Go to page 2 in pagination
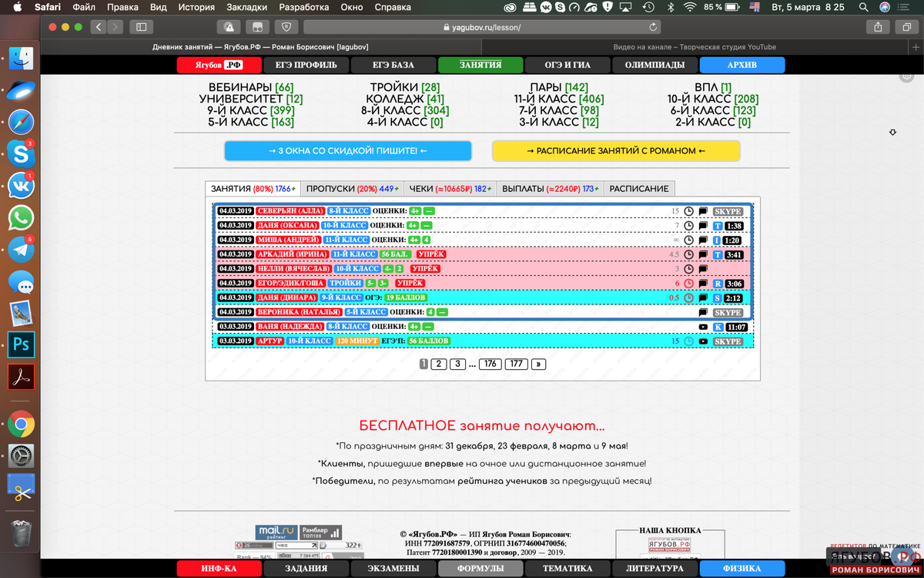 (438, 364)
